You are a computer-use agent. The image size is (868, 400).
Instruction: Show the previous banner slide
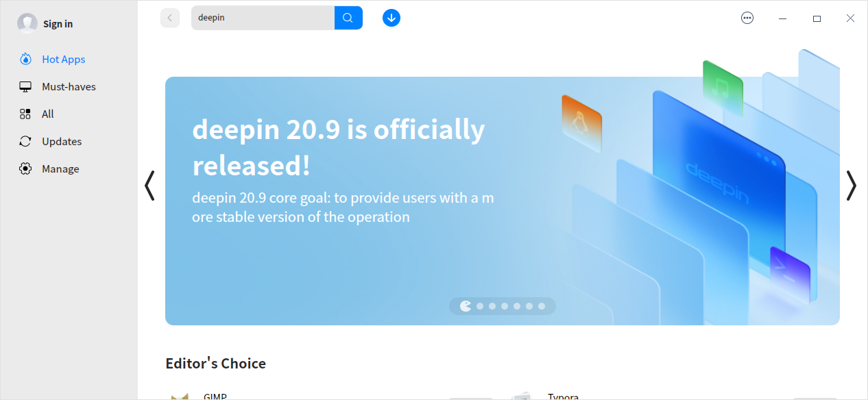149,186
